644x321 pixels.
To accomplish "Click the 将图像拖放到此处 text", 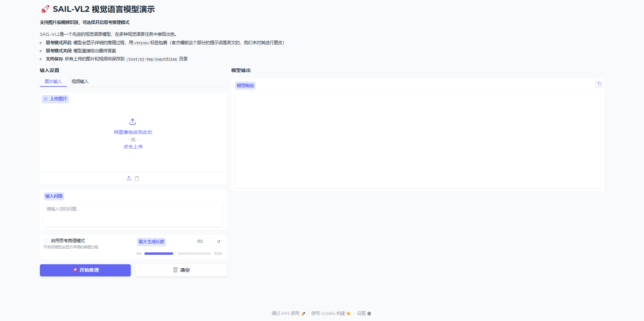I will [133, 132].
